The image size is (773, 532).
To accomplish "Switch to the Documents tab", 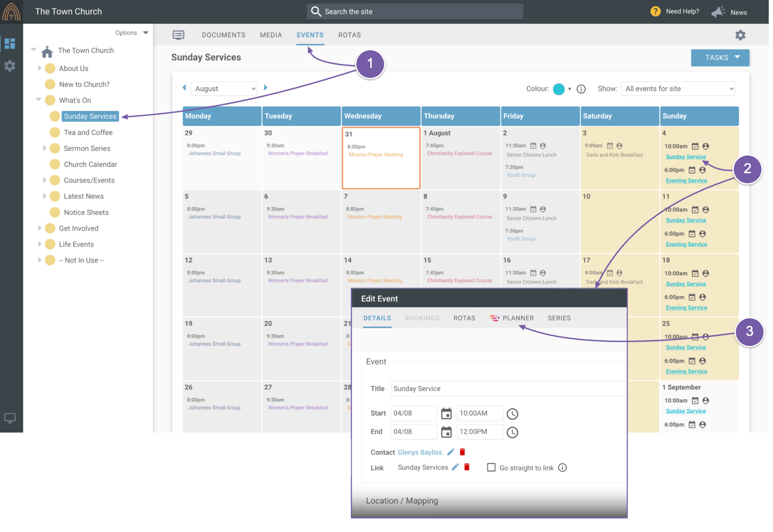I will (224, 35).
